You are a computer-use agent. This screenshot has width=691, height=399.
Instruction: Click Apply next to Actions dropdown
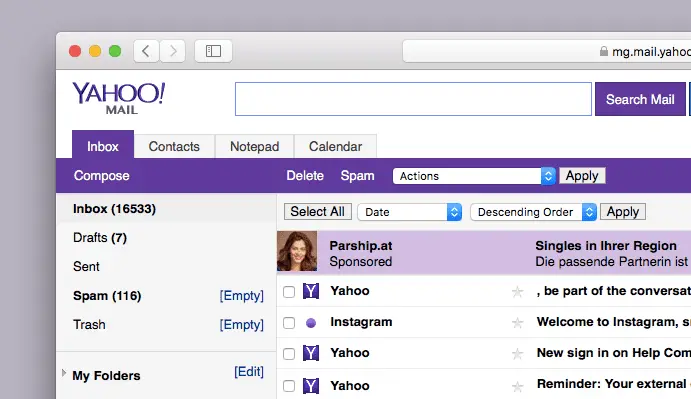click(582, 175)
